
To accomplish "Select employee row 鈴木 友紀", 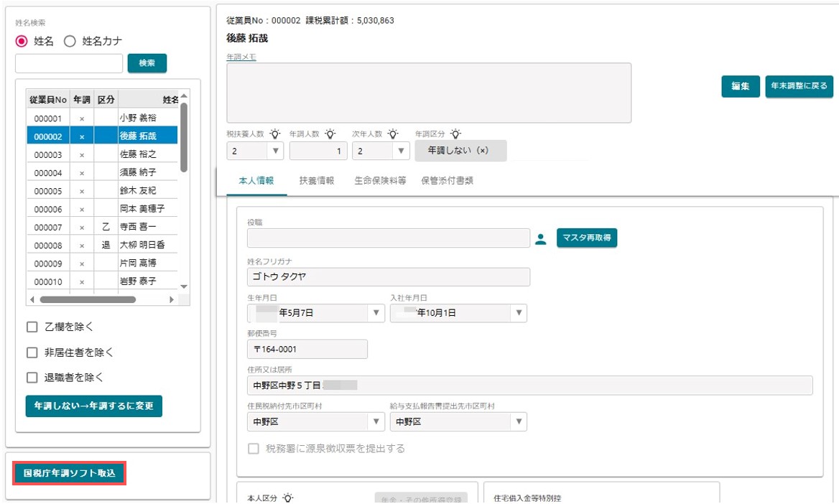I will tap(102, 191).
